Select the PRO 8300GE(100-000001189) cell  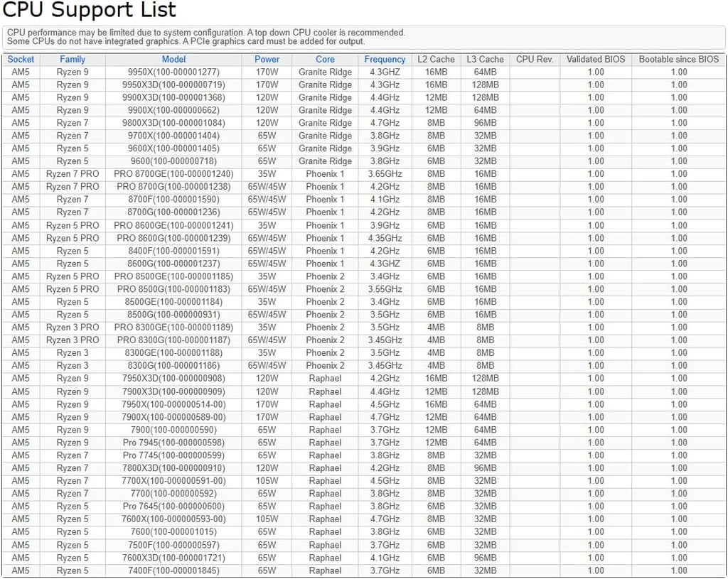point(173,328)
